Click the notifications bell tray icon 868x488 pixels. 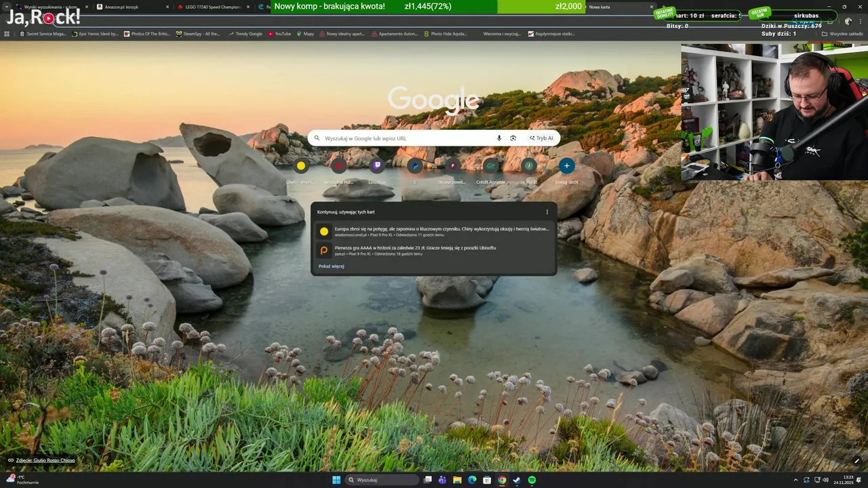click(859, 480)
